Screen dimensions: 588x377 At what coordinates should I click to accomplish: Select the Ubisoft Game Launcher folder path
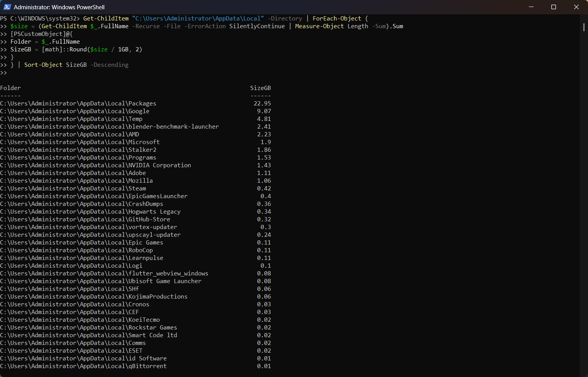pyautogui.click(x=101, y=281)
